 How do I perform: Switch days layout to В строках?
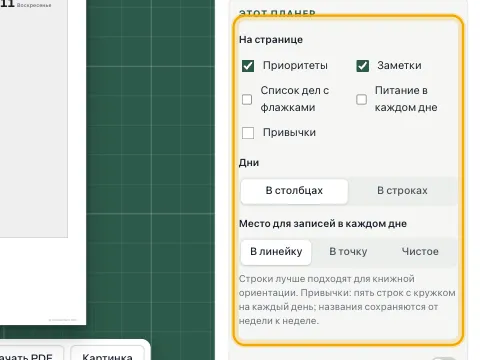[x=402, y=191]
